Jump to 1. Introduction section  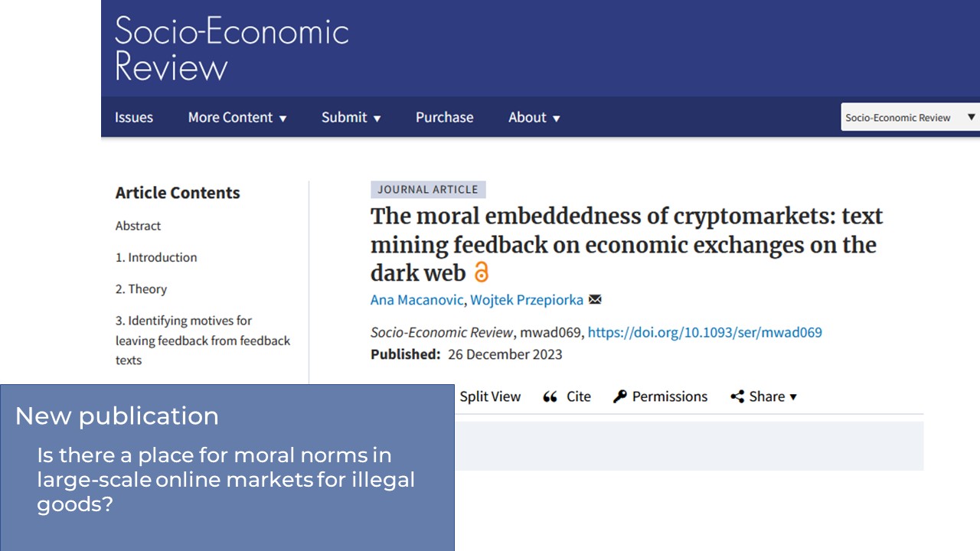click(156, 257)
